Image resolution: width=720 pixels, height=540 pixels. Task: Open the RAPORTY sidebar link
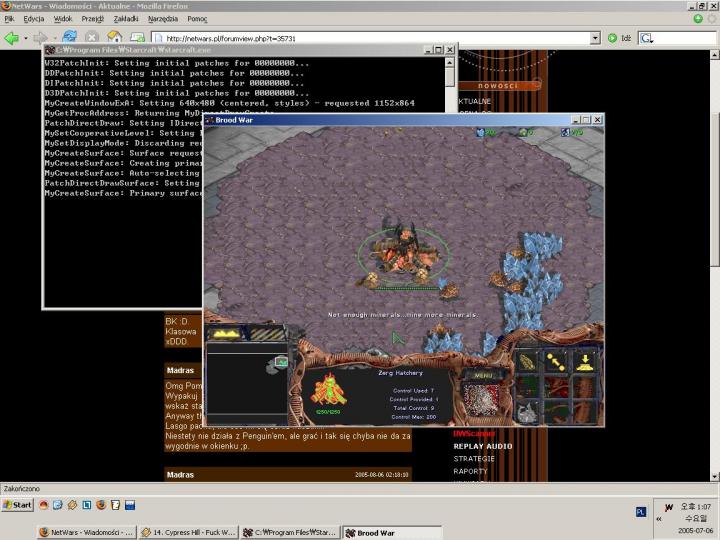[470, 471]
